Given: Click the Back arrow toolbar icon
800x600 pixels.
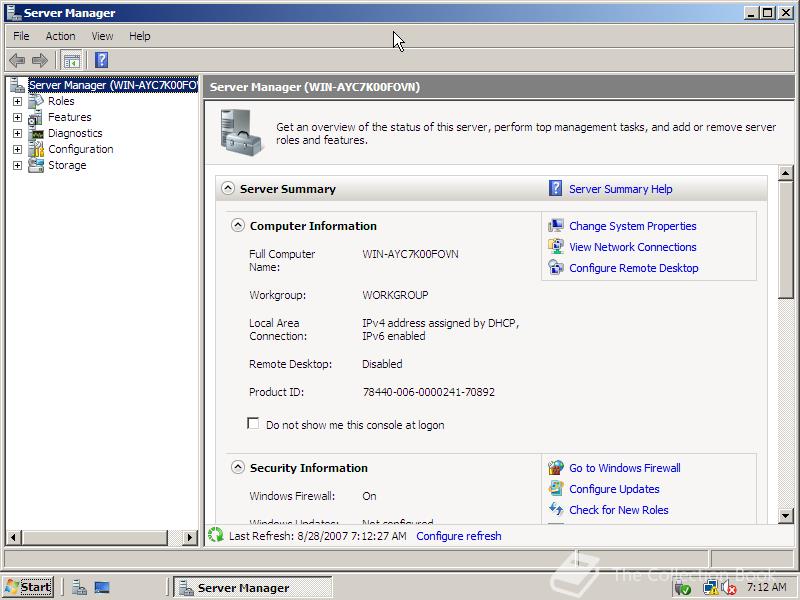Looking at the screenshot, I should coord(17,61).
